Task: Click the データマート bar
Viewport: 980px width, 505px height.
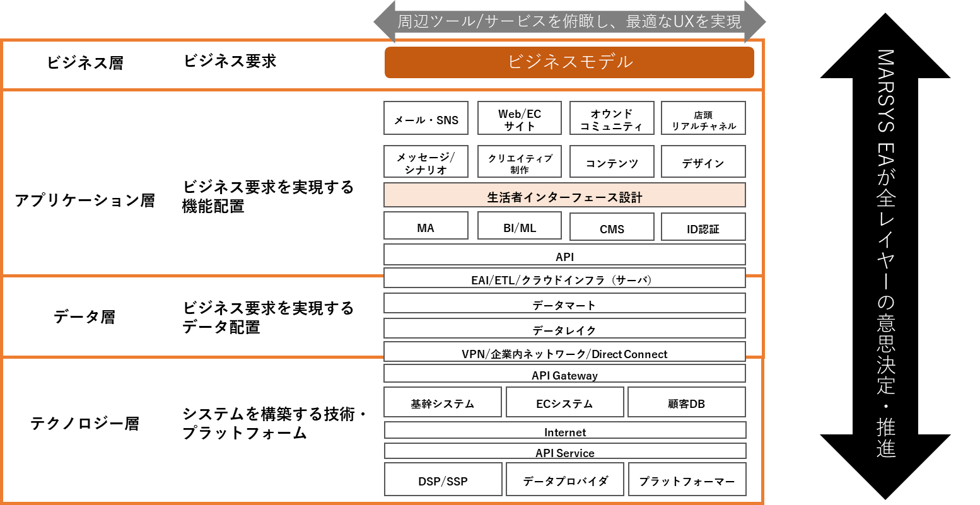Action: (564, 304)
